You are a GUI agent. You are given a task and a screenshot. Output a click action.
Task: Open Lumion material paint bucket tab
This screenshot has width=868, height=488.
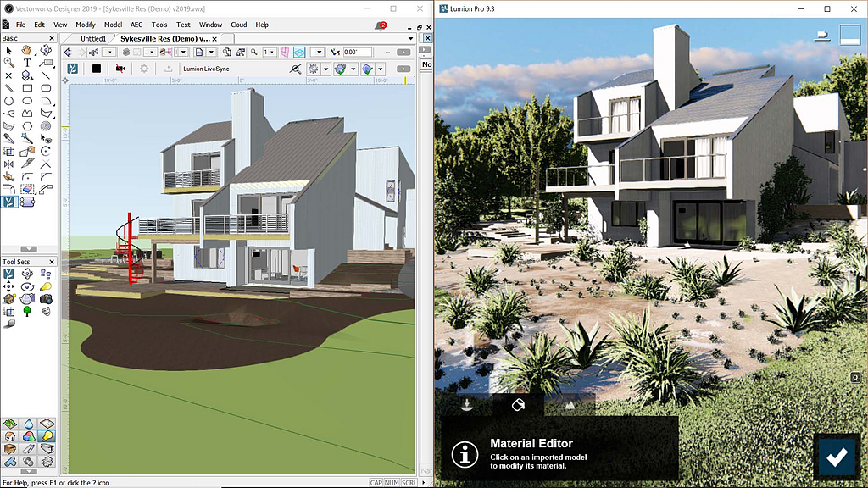click(518, 404)
